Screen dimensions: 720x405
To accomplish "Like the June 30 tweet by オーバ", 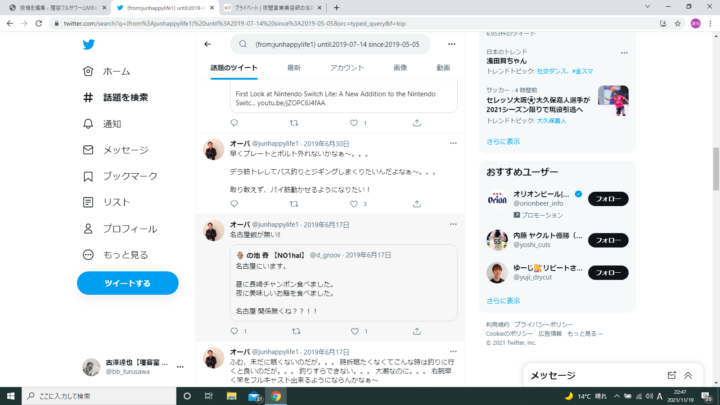I will pyautogui.click(x=354, y=204).
